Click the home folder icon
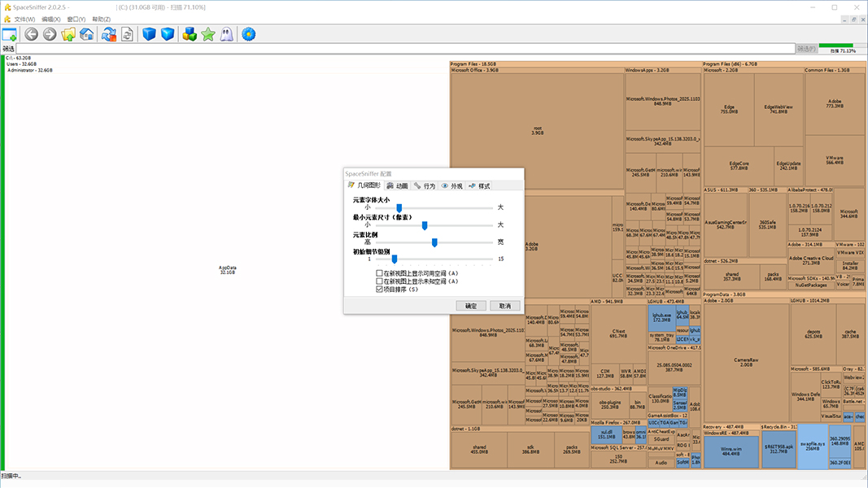868x488 pixels. (x=86, y=34)
